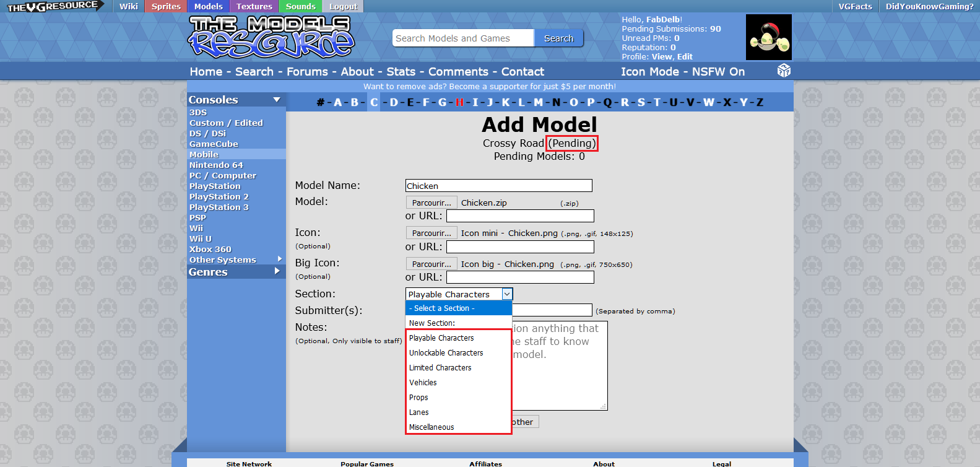Screen dimensions: 980x467
Task: Open Stats in navigation bar
Action: tap(401, 72)
